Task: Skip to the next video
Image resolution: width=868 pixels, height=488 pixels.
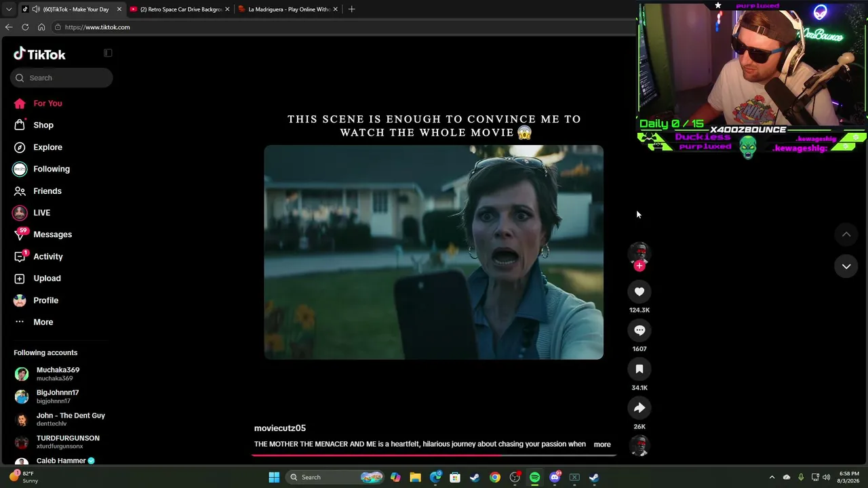Action: click(x=846, y=266)
